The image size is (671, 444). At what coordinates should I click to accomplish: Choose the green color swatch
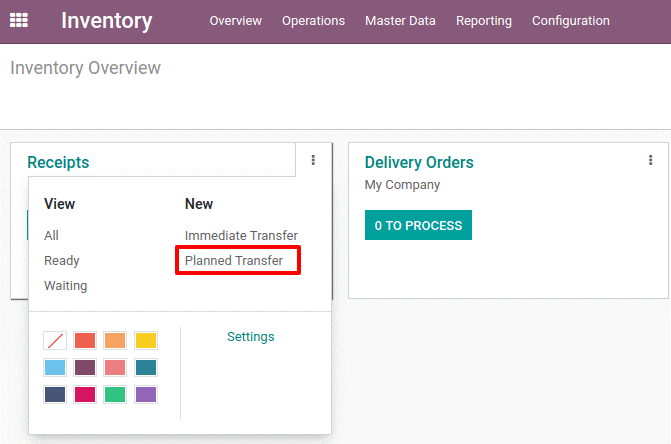115,394
